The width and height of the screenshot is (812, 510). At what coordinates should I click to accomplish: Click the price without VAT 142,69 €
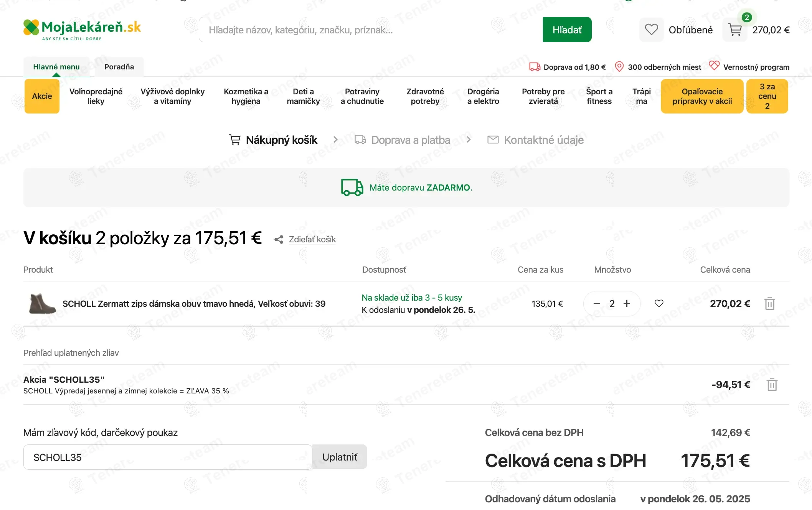click(731, 433)
